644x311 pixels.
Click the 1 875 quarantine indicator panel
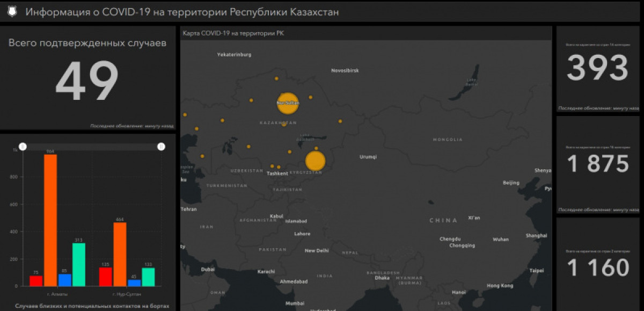[597, 164]
